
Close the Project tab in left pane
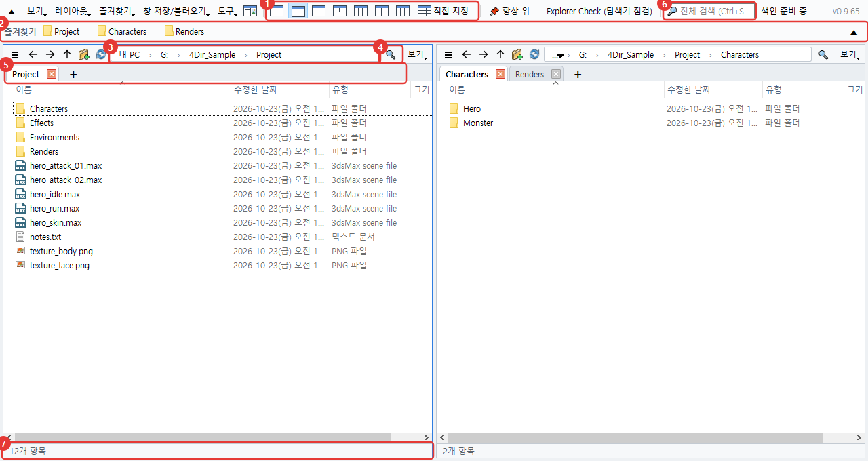tap(52, 74)
